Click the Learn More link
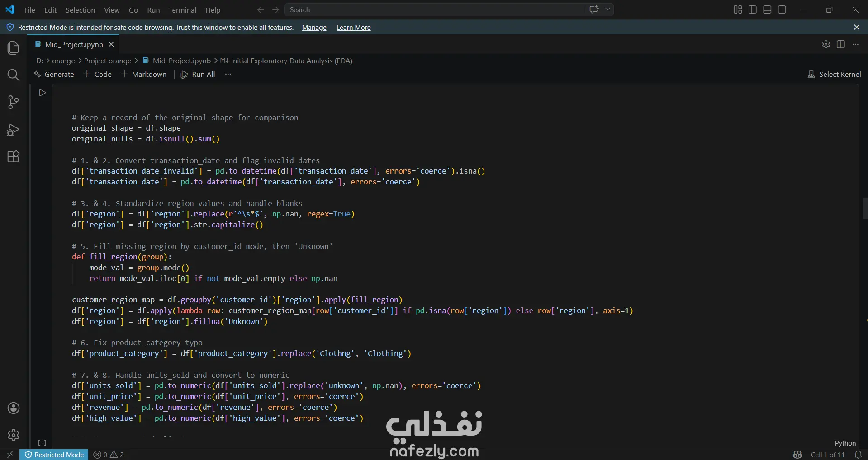Image resolution: width=868 pixels, height=460 pixels. tap(354, 28)
